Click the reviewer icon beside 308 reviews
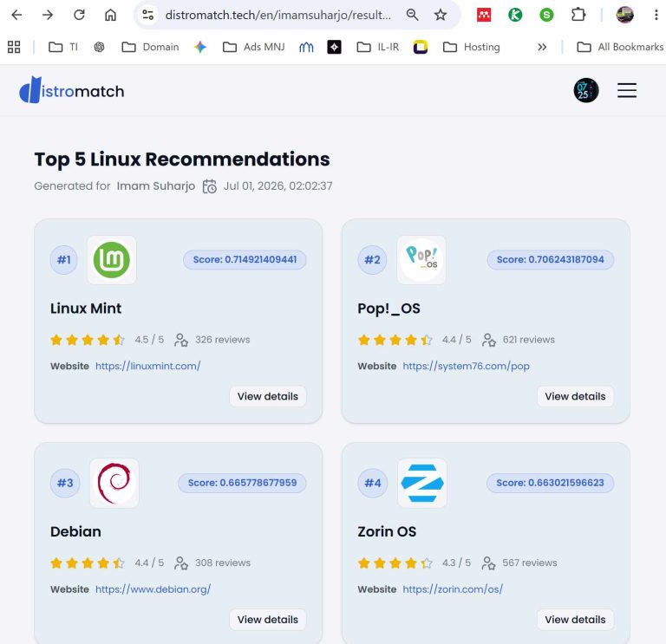This screenshot has height=644, width=666. coord(181,563)
